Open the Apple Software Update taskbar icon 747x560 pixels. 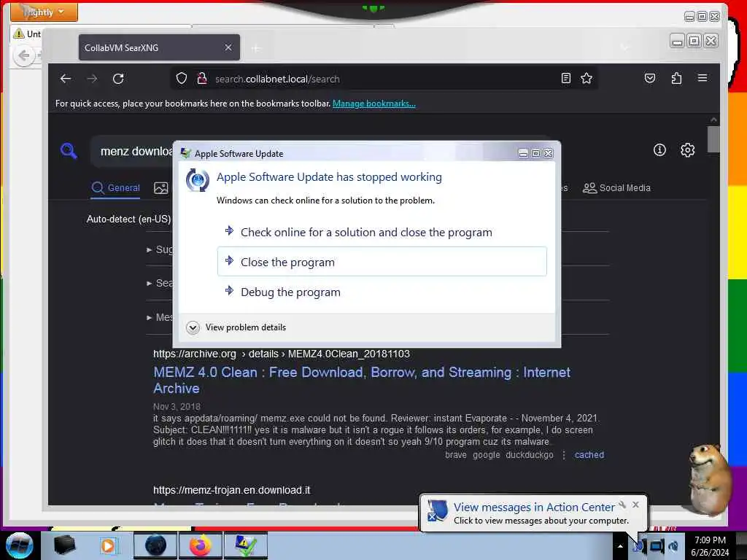245,545
